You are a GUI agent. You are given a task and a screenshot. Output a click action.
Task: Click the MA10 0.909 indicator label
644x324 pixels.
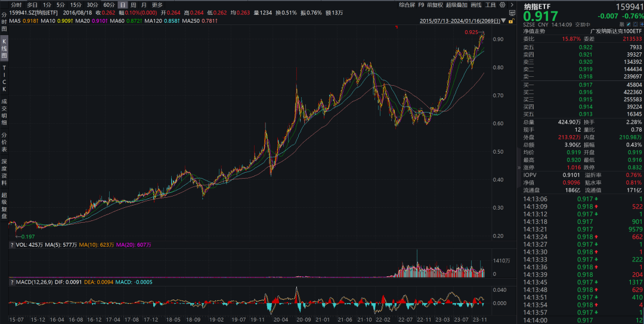click(57, 20)
